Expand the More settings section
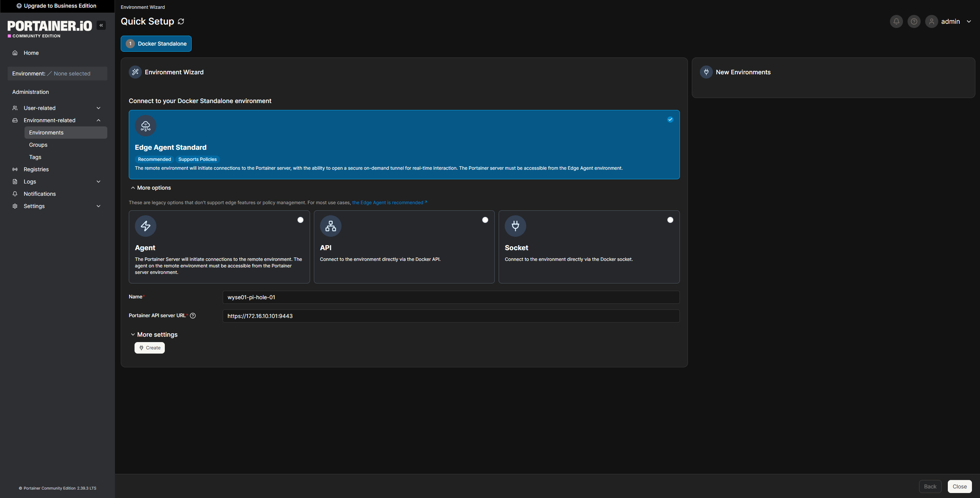Screen dimensions: 980x498 154,334
